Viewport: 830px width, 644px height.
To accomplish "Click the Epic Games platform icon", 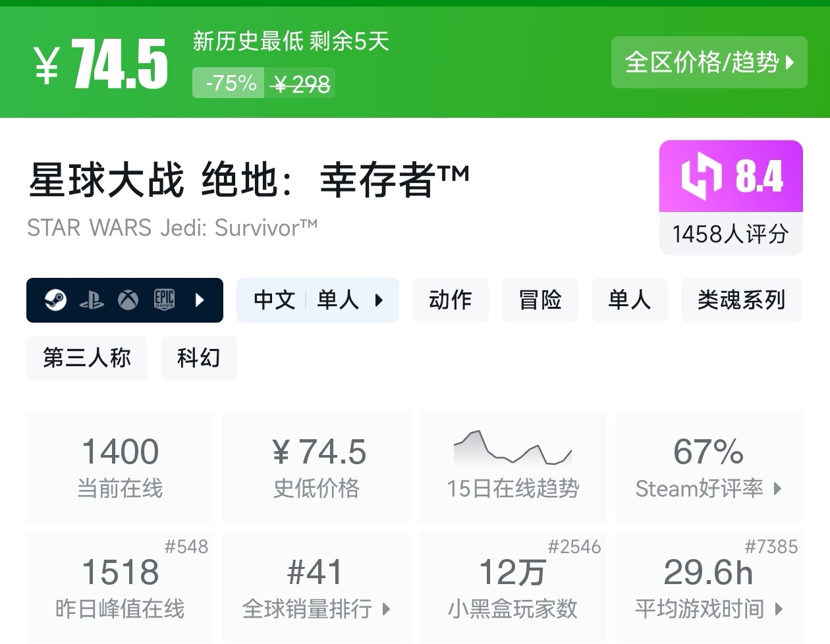I will (164, 300).
